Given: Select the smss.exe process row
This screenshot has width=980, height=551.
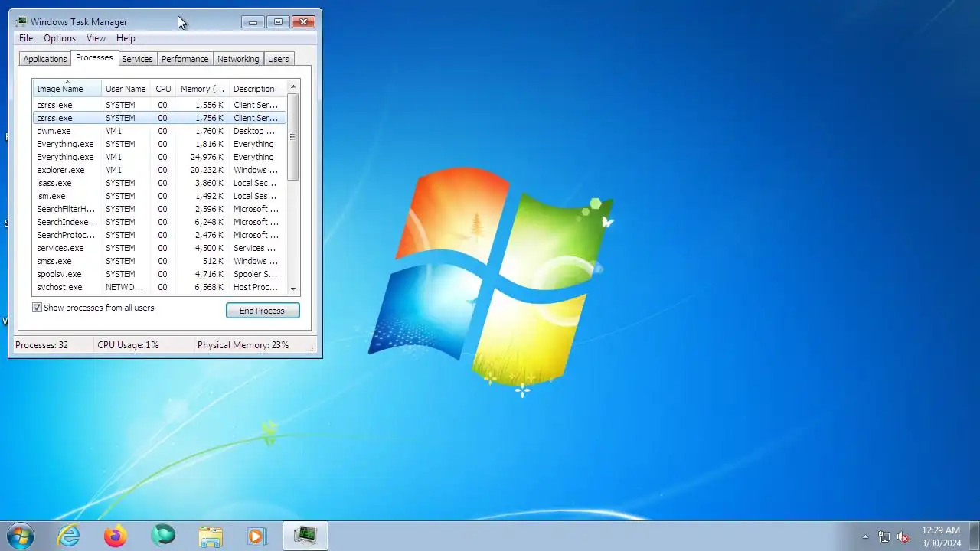Looking at the screenshot, I should (x=159, y=261).
